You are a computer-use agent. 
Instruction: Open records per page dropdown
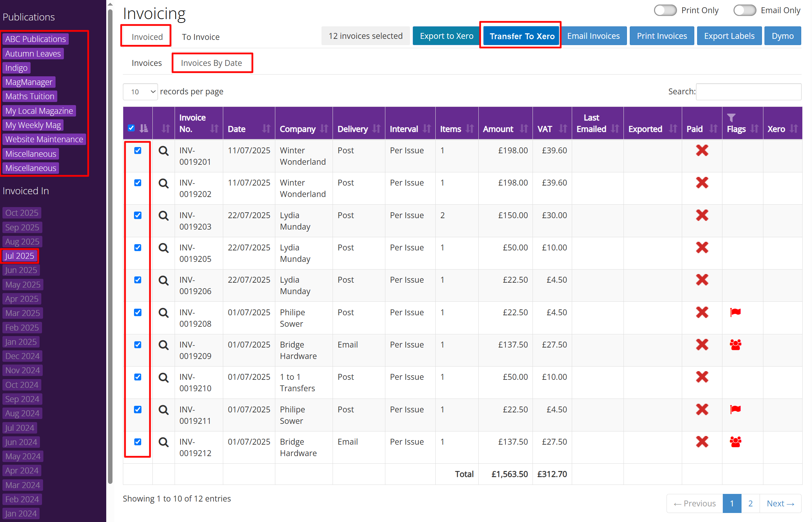(x=140, y=92)
